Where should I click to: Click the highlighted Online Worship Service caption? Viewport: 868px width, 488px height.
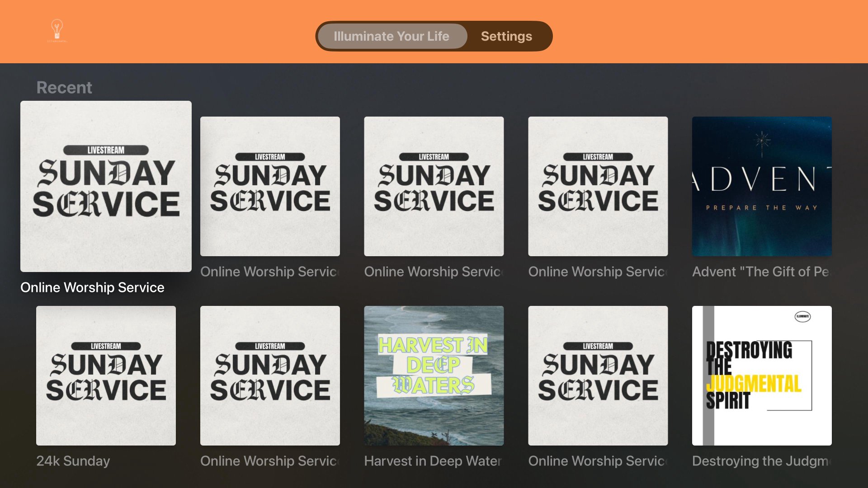(92, 287)
